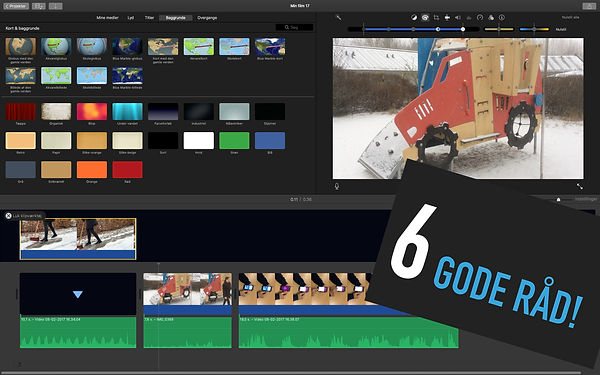This screenshot has height=375, width=600.
Task: Select the Blue Marble globus thumbnail
Action: (x=127, y=47)
